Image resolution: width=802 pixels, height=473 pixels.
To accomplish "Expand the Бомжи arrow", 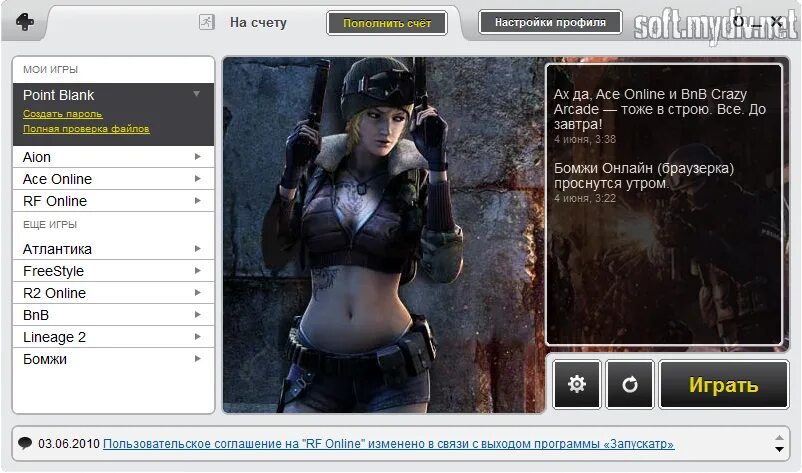I will 197,358.
